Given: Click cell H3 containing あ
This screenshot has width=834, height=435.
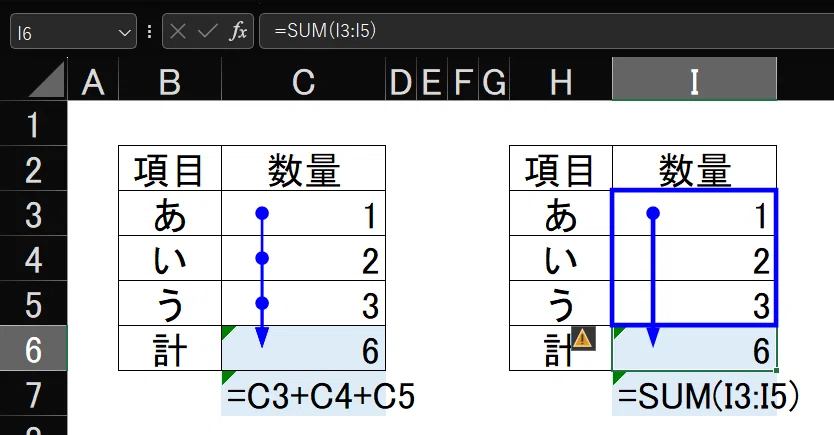Looking at the screenshot, I should point(561,214).
